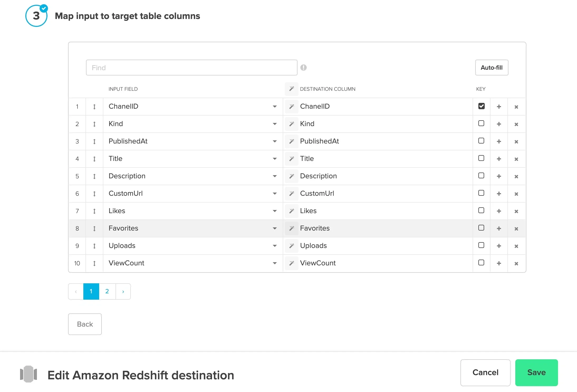Save the Amazon Redshift destination
Screen dimensions: 577x392
tap(536, 372)
